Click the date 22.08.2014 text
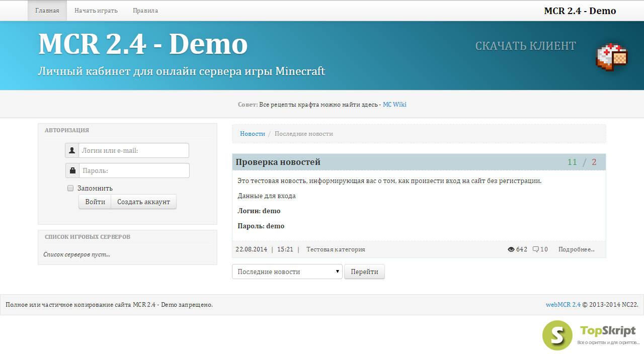Image resolution: width=644 pixels, height=354 pixels. pyautogui.click(x=251, y=249)
